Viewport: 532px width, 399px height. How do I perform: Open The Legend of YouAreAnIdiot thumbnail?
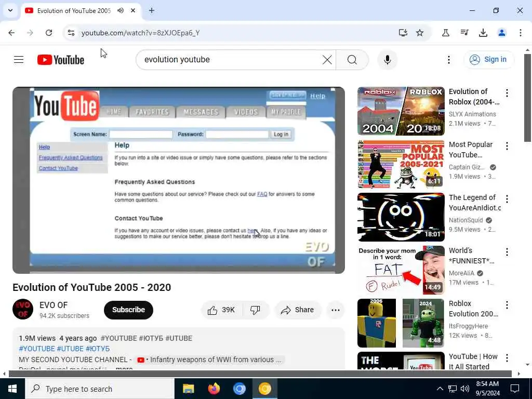pyautogui.click(x=401, y=217)
